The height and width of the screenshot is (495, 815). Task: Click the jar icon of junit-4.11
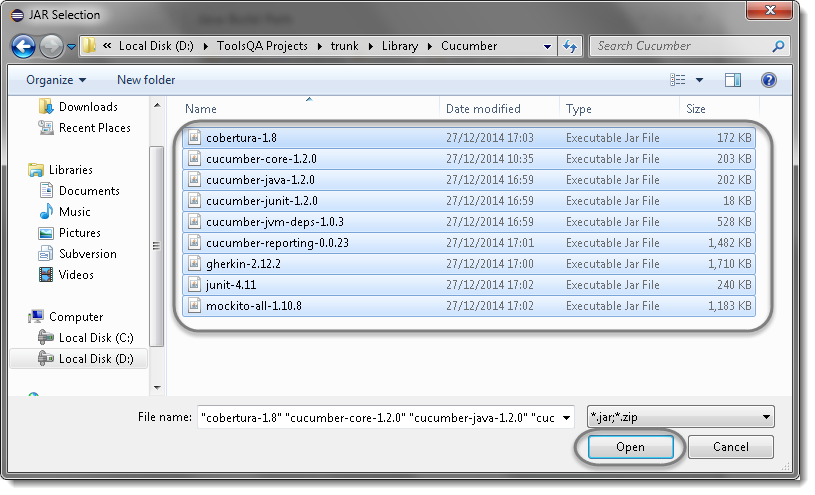194,284
